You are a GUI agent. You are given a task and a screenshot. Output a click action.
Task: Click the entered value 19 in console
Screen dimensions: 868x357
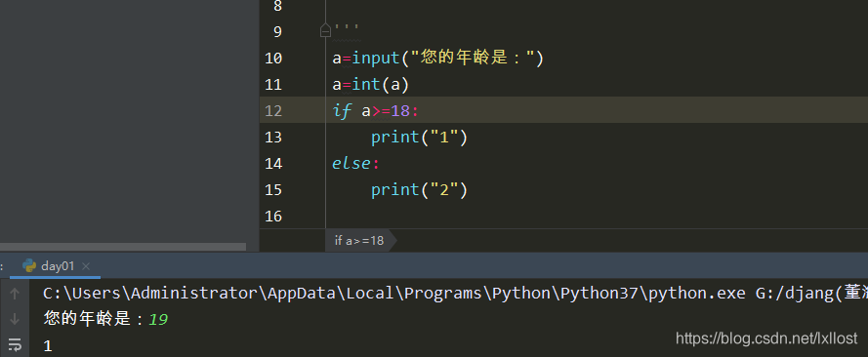(158, 319)
